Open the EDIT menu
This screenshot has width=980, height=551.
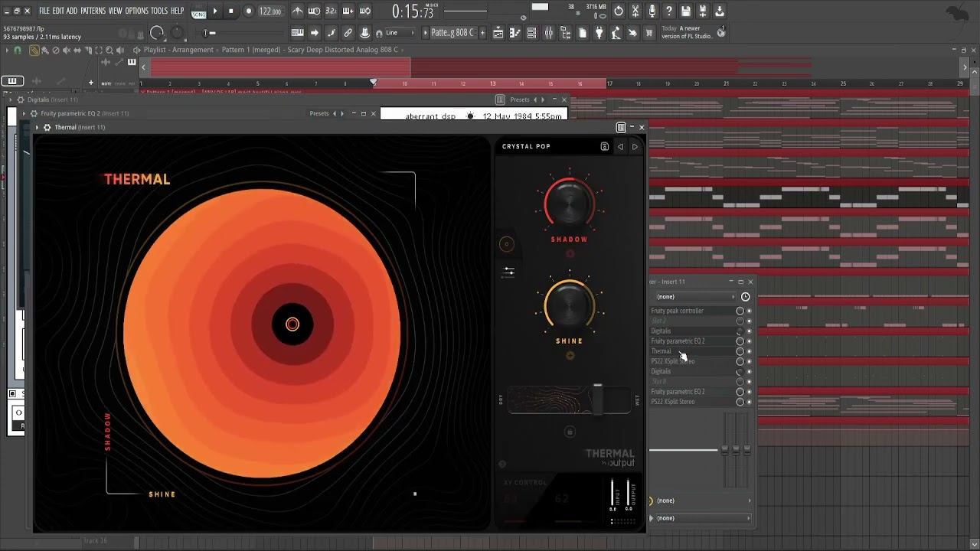tap(58, 11)
